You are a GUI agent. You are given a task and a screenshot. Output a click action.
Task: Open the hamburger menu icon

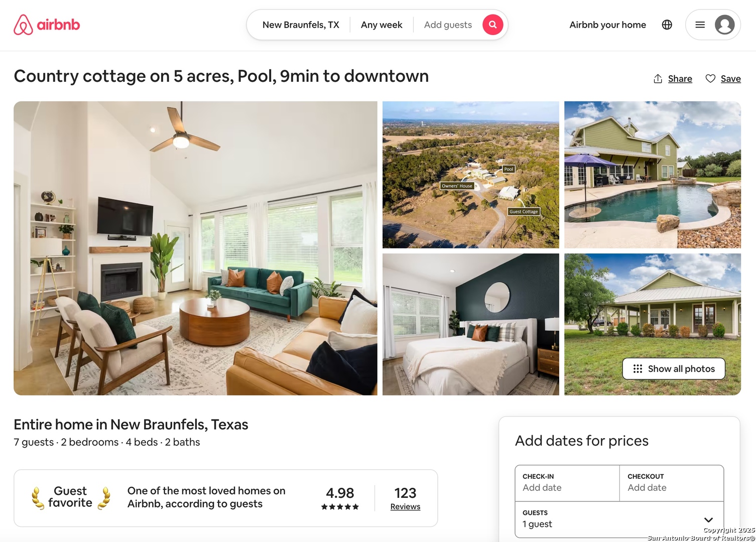(x=700, y=25)
